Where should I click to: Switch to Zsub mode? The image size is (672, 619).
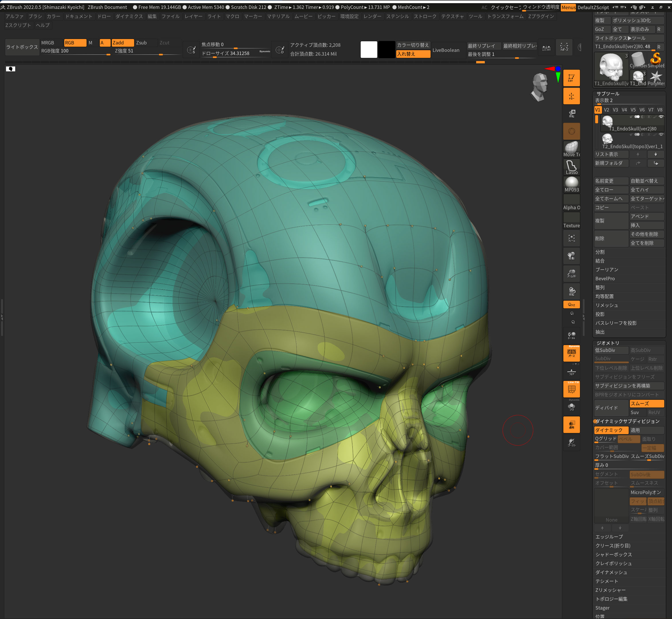pyautogui.click(x=146, y=43)
